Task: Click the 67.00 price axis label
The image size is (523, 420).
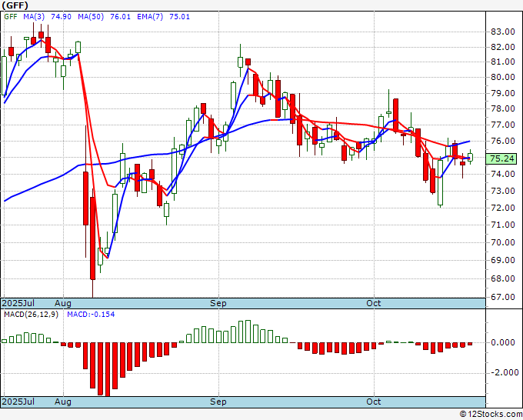Action: (503, 297)
